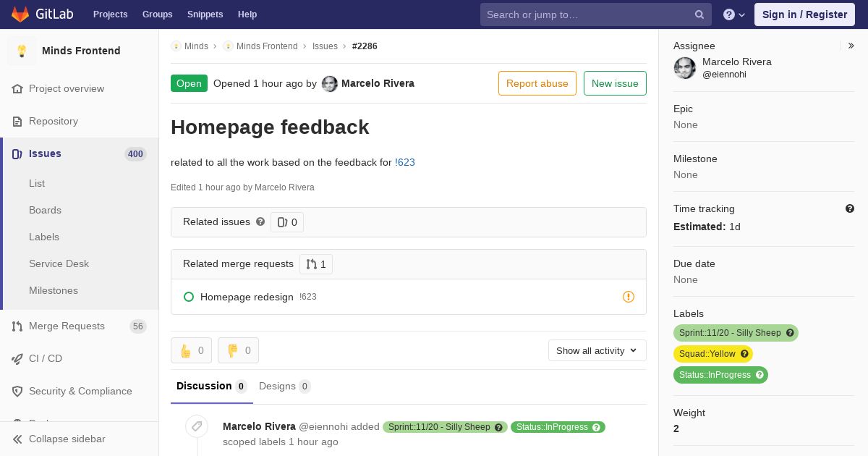Click the @eiennohi username in activity

pyautogui.click(x=323, y=427)
